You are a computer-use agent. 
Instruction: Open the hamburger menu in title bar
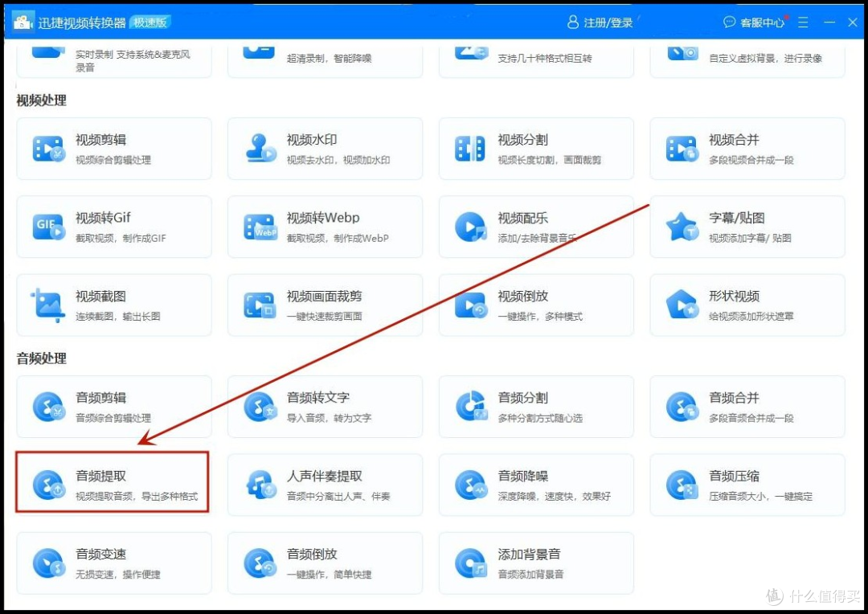coord(803,23)
